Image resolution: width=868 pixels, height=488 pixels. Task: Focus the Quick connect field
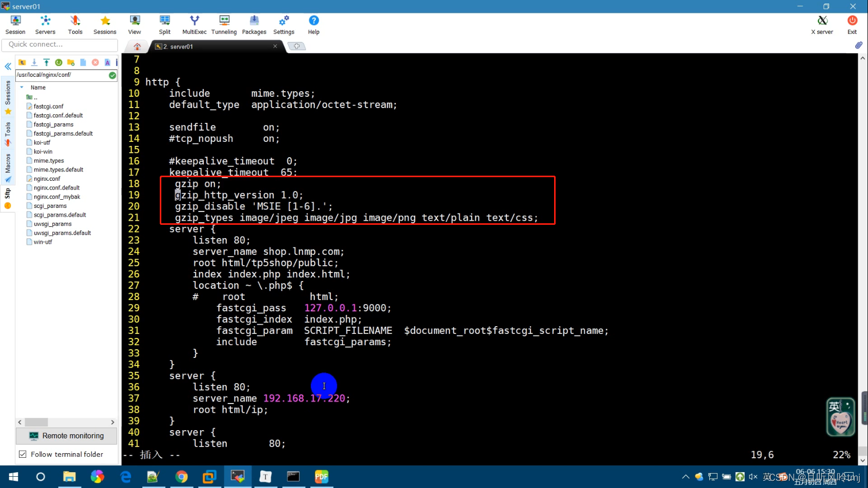coord(60,45)
